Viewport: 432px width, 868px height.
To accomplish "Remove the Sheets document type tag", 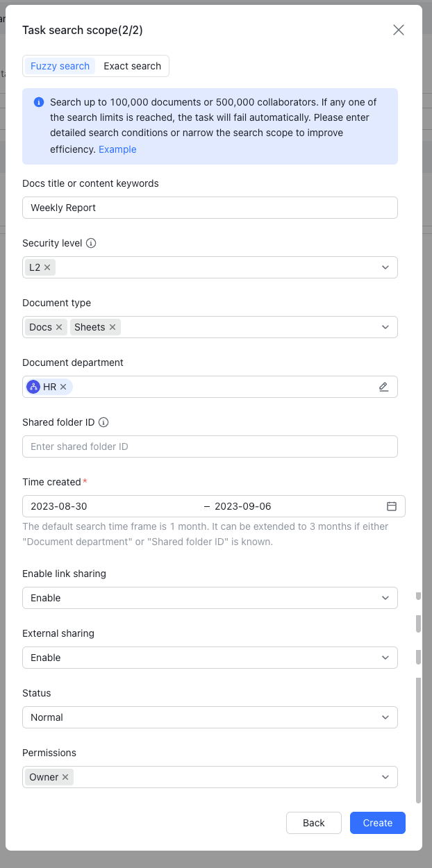I will click(113, 327).
